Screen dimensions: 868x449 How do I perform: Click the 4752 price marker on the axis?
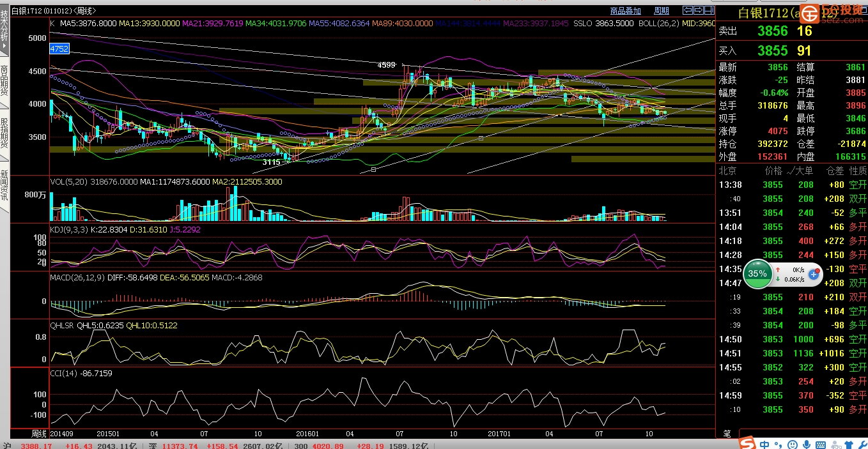pos(59,49)
